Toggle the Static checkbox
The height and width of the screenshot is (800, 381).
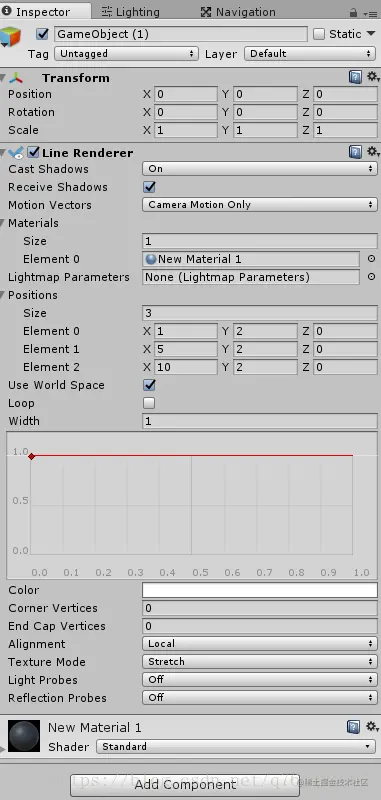[x=319, y=34]
